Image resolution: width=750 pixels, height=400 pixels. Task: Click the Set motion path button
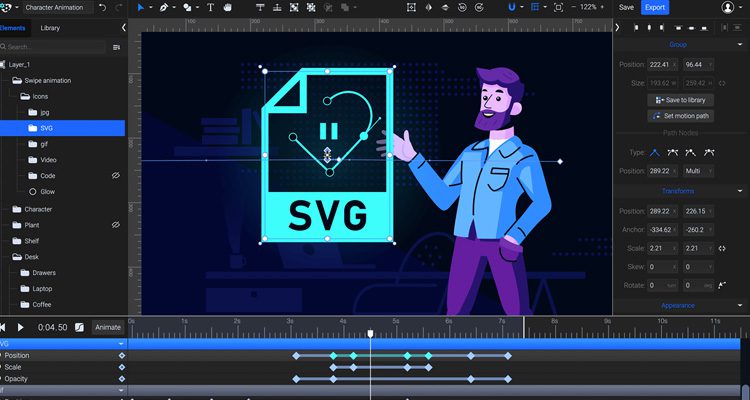point(681,116)
